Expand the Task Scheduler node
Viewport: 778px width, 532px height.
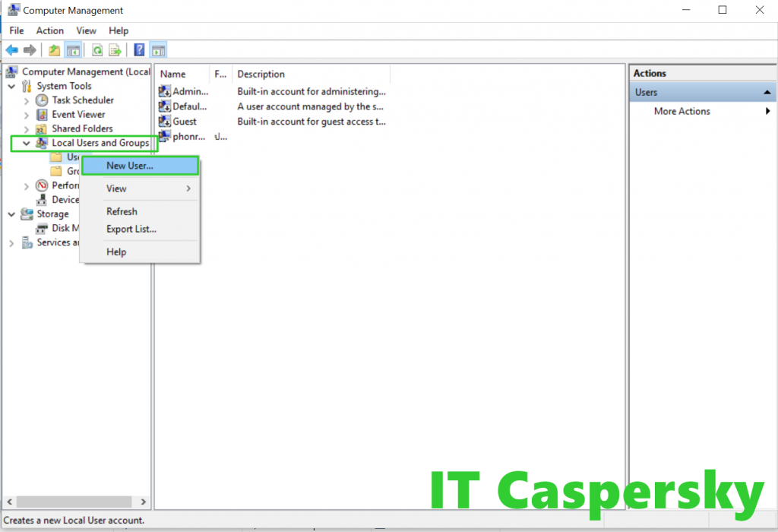27,101
